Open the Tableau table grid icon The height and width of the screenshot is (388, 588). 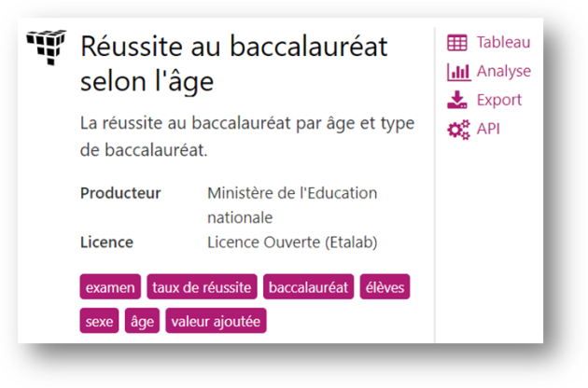click(x=458, y=43)
